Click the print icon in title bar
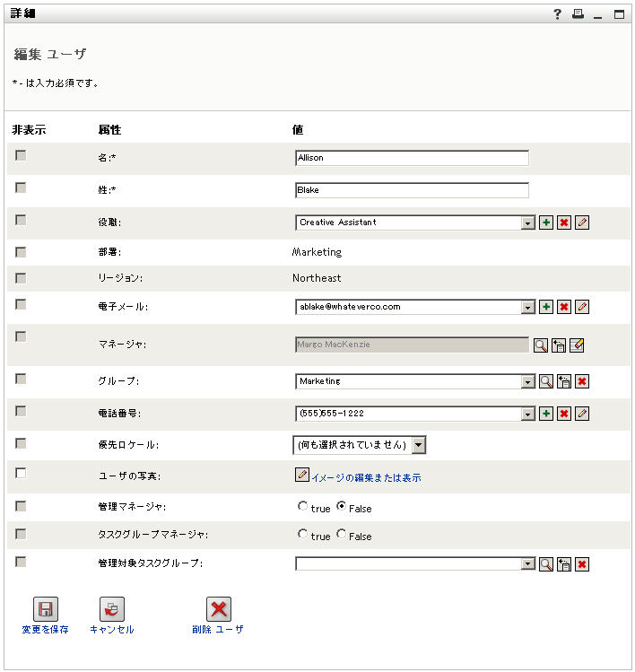Image resolution: width=635 pixels, height=672 pixels. click(x=578, y=14)
